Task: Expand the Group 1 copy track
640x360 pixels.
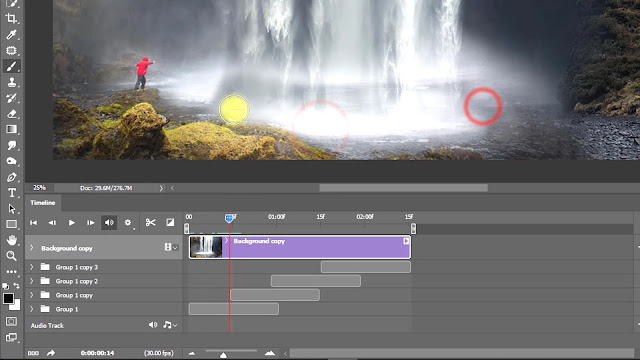Action: (31, 295)
